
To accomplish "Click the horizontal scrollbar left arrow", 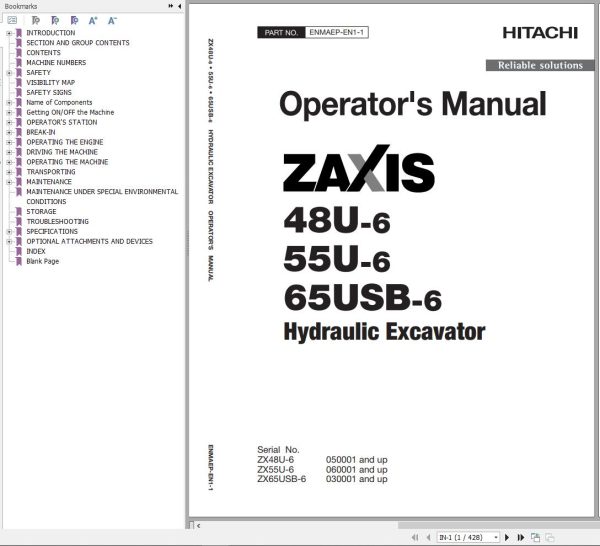I will pyautogui.click(x=198, y=525).
